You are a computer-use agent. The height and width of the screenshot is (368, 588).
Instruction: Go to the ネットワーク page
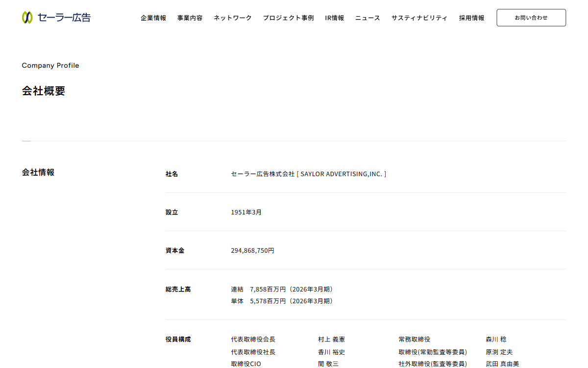tap(232, 18)
